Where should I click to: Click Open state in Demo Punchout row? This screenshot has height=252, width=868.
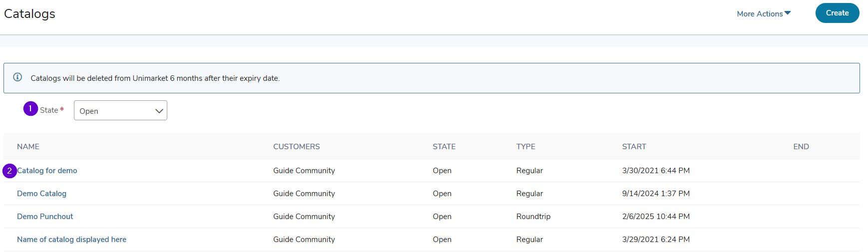coord(442,217)
